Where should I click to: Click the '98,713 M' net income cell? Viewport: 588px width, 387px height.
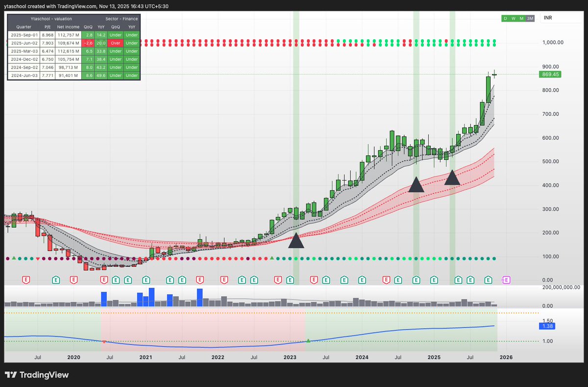click(68, 67)
